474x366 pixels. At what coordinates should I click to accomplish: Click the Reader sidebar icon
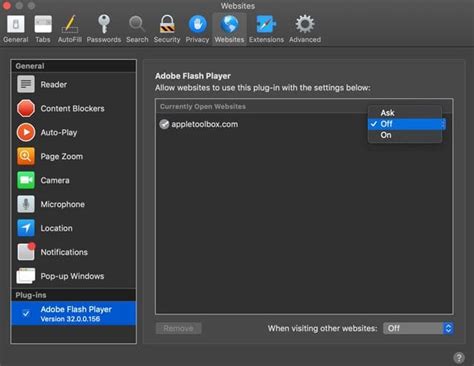pyautogui.click(x=26, y=84)
